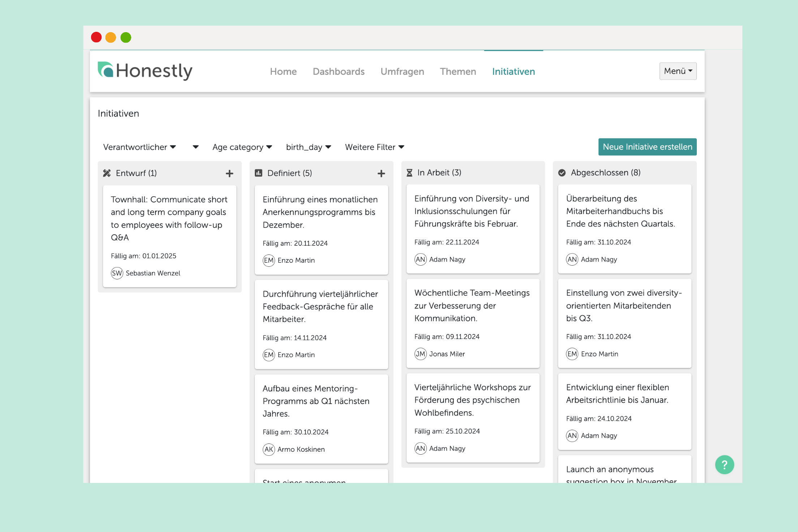Screen dimensions: 798x532
Task: Expand the Age category filter
Action: coord(242,147)
